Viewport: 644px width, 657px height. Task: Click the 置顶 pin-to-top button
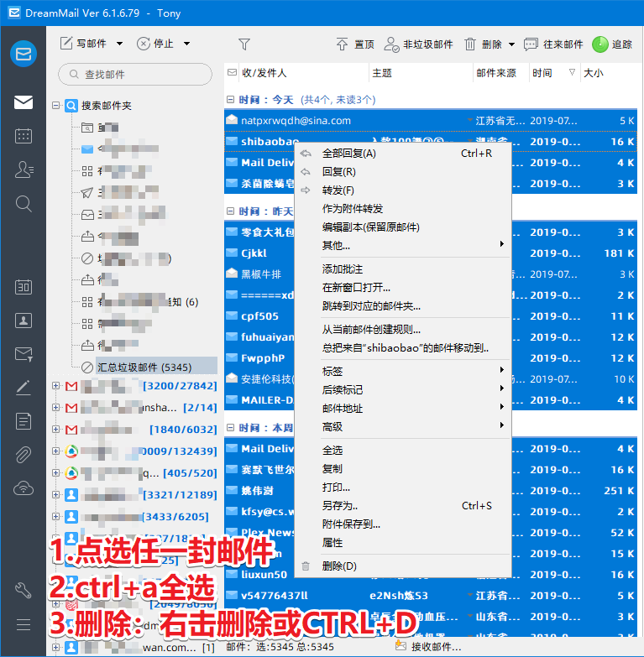[355, 44]
